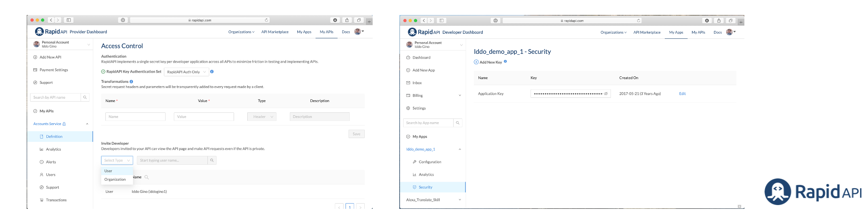
Task: Click info icon beside Transformations heading
Action: click(131, 81)
